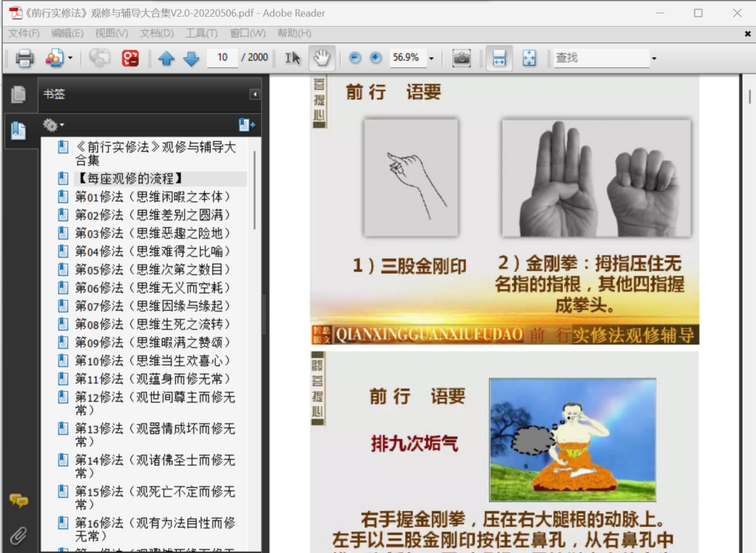The image size is (756, 553).
Task: Choose the Select text cursor tool
Action: 293,58
